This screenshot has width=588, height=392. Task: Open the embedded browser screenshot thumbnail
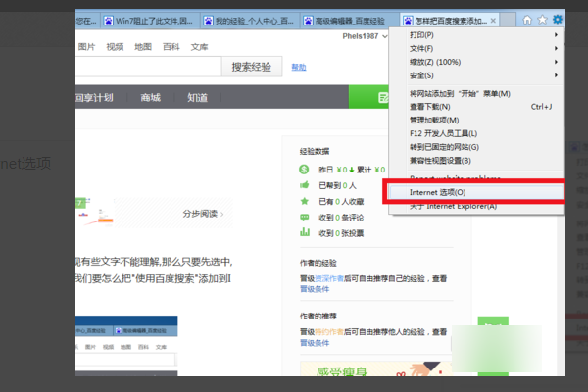click(126, 346)
